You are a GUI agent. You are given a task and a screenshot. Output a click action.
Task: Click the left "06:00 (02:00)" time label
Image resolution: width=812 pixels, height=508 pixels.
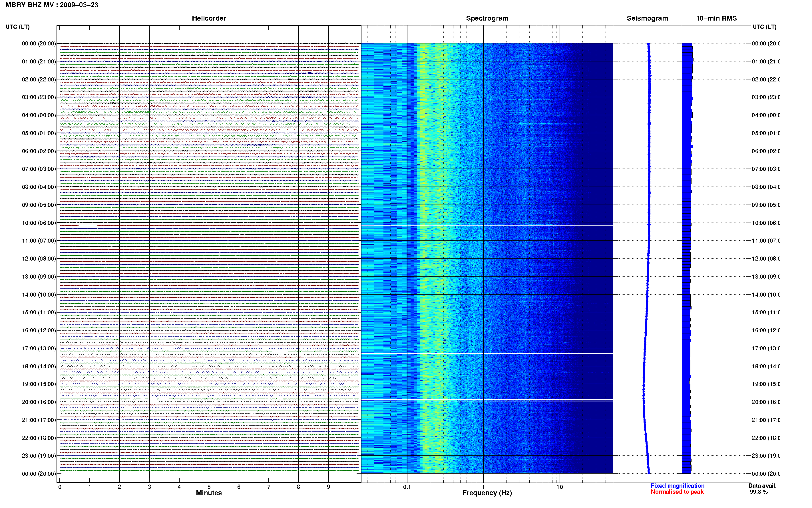click(x=39, y=151)
